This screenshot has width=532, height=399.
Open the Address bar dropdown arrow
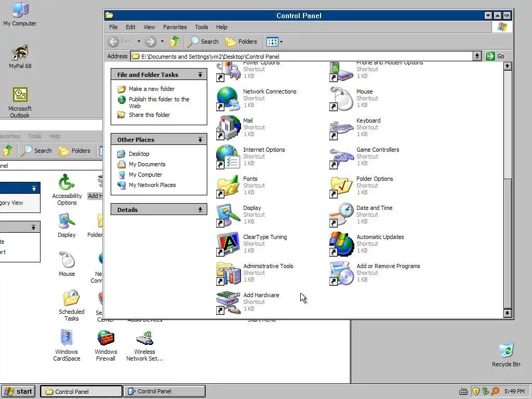point(477,56)
